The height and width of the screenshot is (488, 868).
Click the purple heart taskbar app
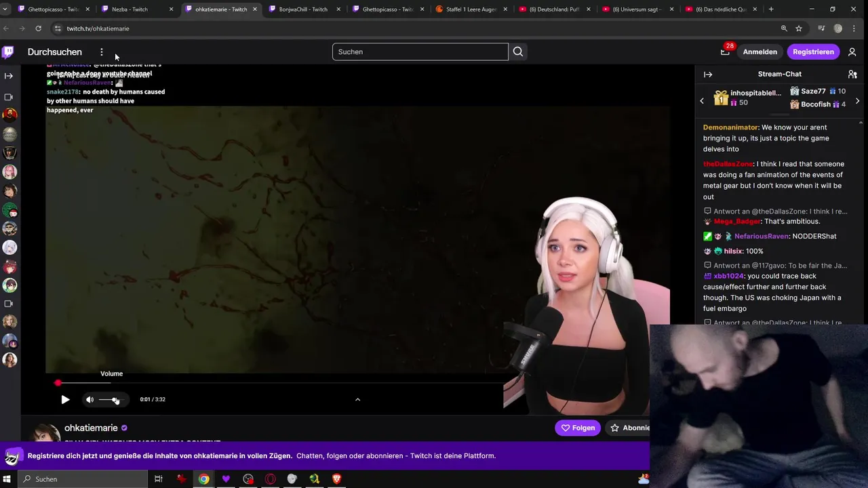(x=226, y=479)
